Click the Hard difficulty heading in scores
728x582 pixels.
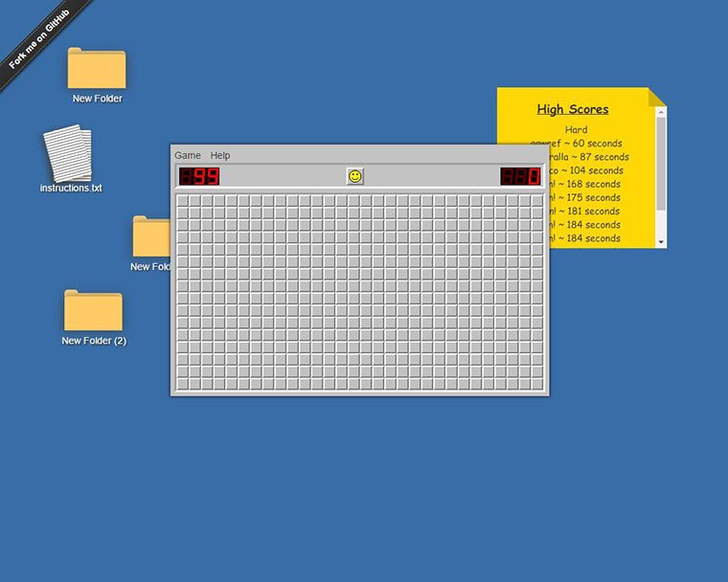[576, 129]
